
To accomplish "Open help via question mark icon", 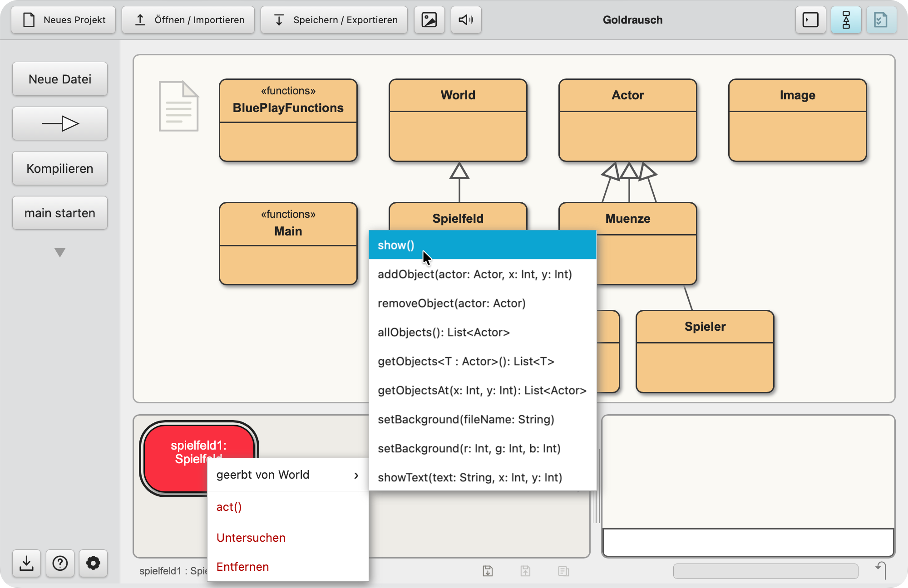I will (x=60, y=563).
